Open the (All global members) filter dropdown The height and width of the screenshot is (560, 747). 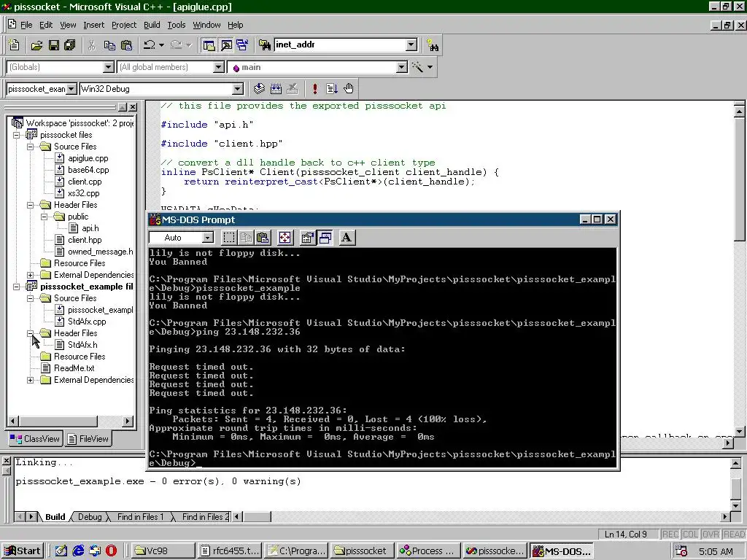click(219, 67)
